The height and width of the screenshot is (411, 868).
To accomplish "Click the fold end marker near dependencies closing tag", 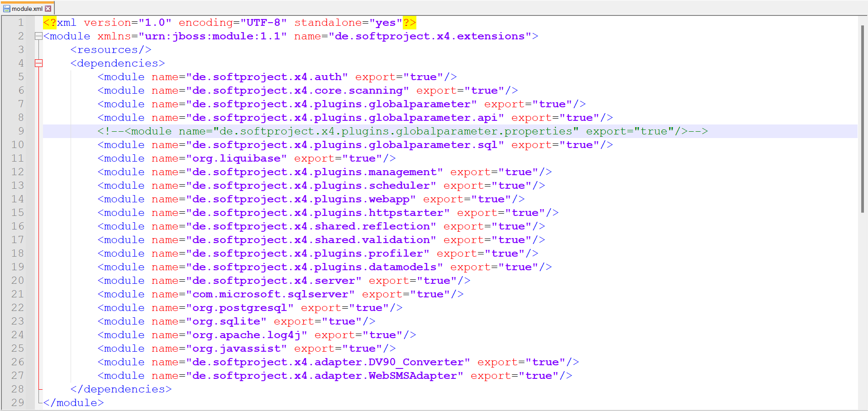I will (x=38, y=389).
